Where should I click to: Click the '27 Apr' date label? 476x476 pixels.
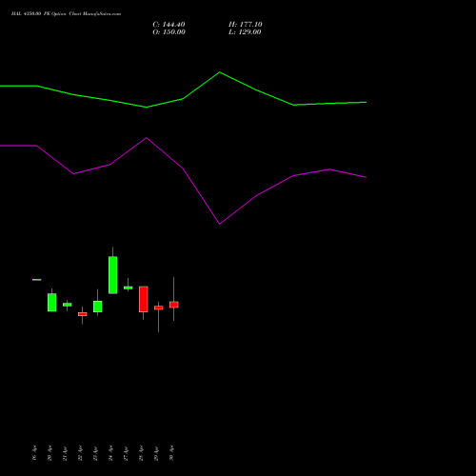126,453
